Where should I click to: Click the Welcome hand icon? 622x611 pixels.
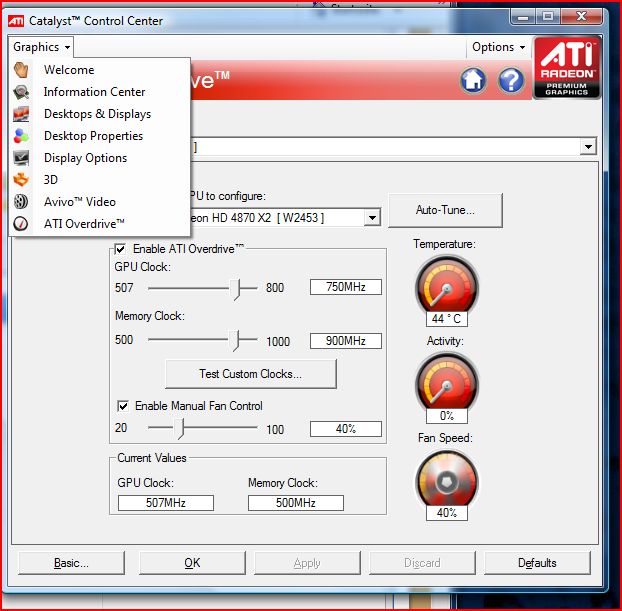coord(21,70)
